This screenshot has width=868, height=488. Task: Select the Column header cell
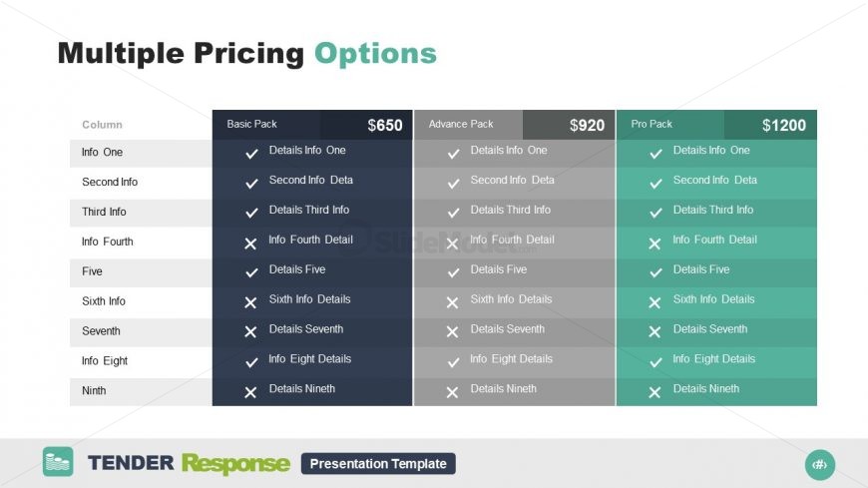[x=141, y=125]
